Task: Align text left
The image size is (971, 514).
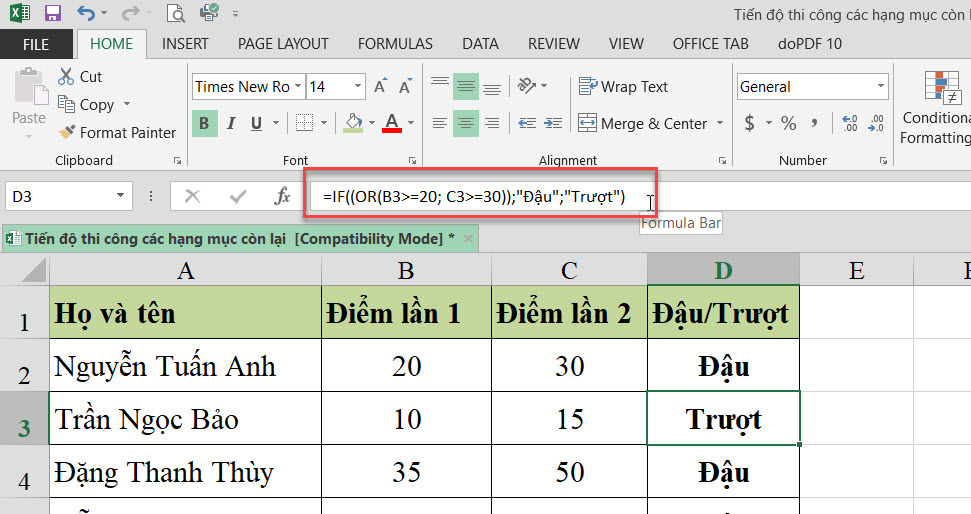Action: coord(440,123)
